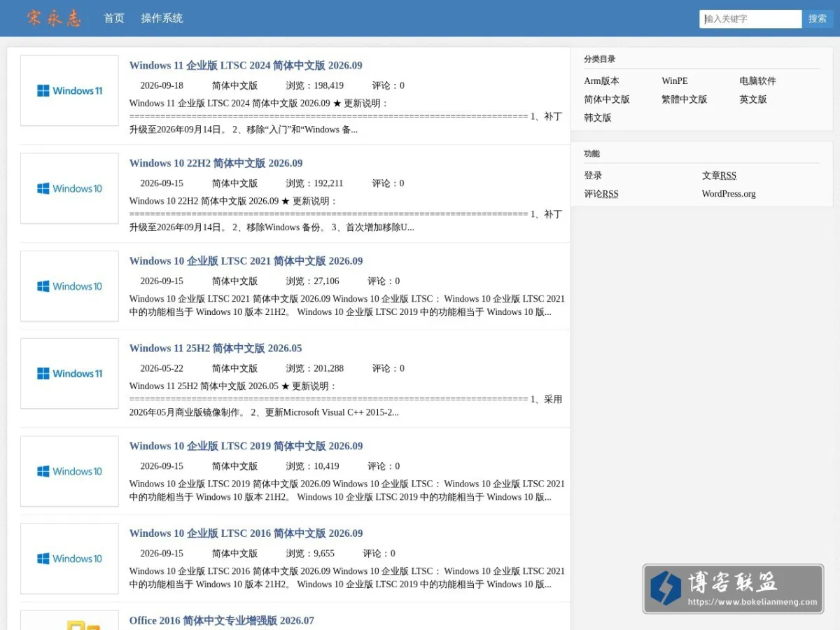The image size is (840, 630).
Task: Click 简体中文版 tag under Windows 10 LTSC 2016 post
Action: pos(235,553)
